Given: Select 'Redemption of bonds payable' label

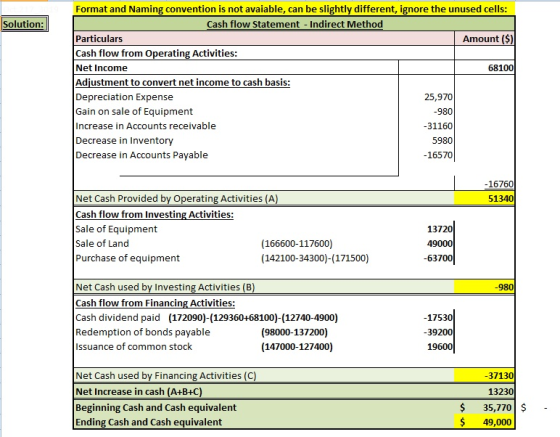Looking at the screenshot, I should 142,332.
